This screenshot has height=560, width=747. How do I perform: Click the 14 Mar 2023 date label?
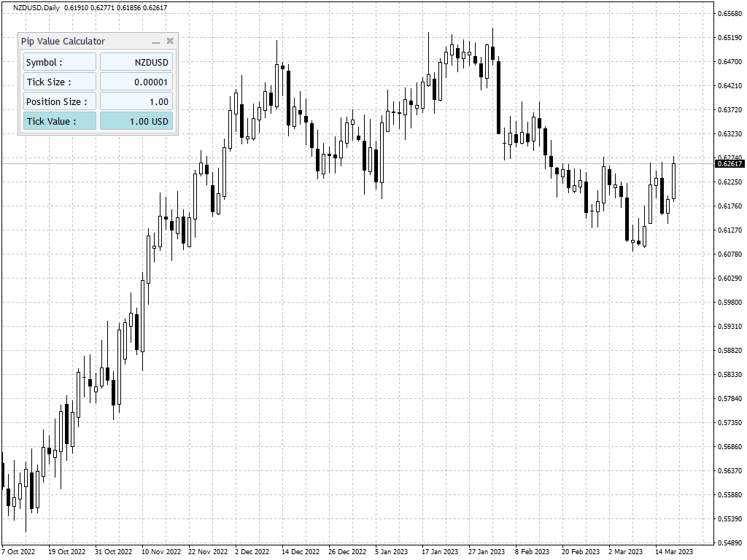[x=673, y=551]
